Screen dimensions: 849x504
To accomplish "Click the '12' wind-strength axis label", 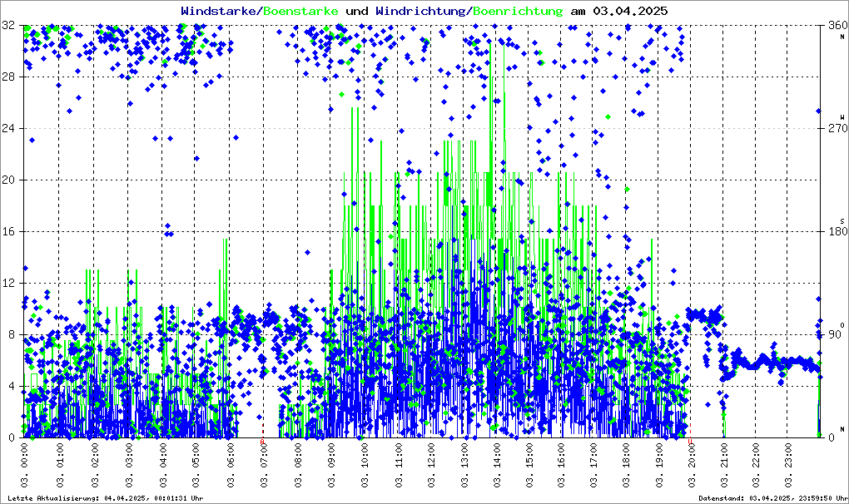I will [8, 283].
